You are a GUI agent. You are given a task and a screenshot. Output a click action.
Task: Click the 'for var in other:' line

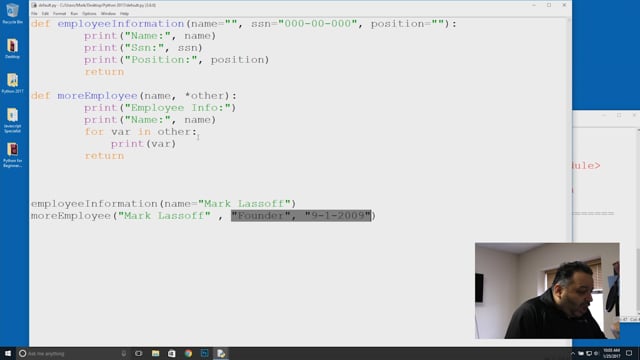[x=141, y=132]
